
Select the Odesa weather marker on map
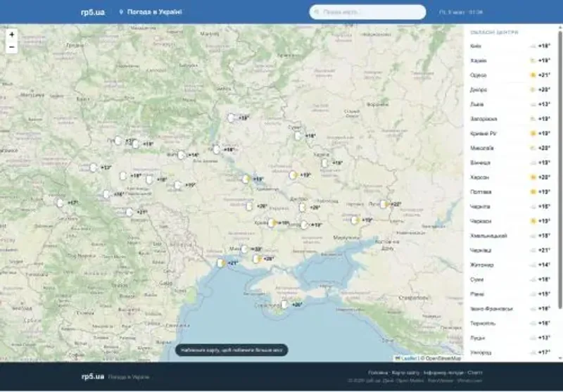coord(227,263)
